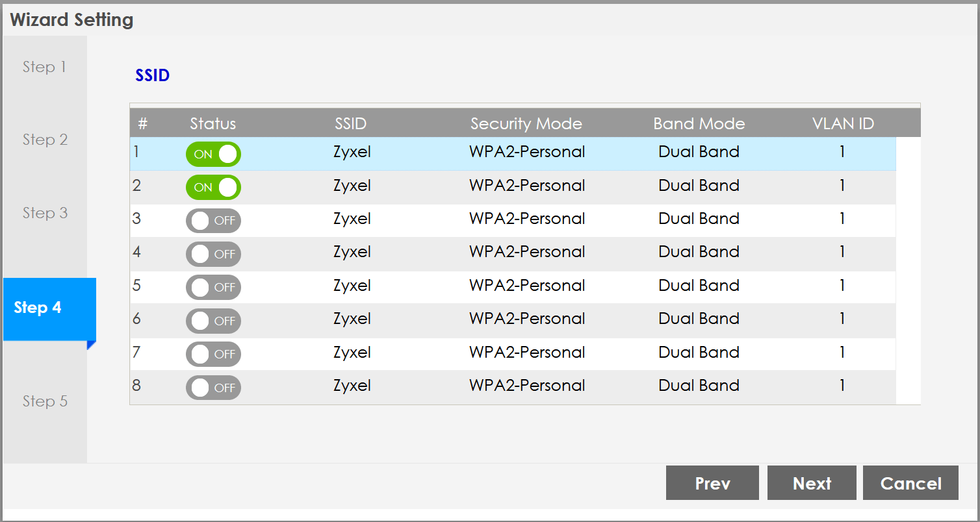Screen dimensions: 980x522
Task: Cancel the wizard setup
Action: point(910,483)
